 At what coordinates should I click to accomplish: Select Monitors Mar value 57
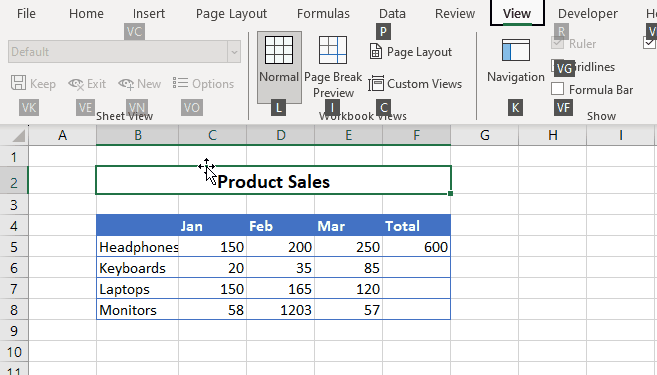coord(348,310)
